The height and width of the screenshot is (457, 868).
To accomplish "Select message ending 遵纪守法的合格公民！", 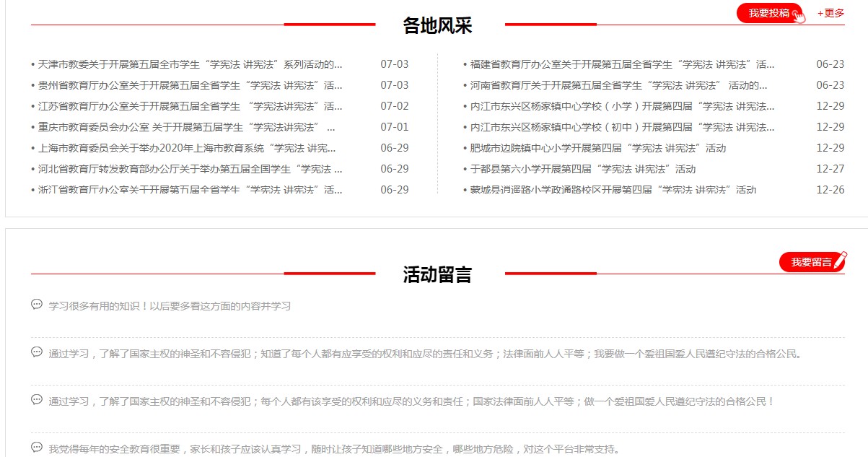I will click(x=411, y=401).
